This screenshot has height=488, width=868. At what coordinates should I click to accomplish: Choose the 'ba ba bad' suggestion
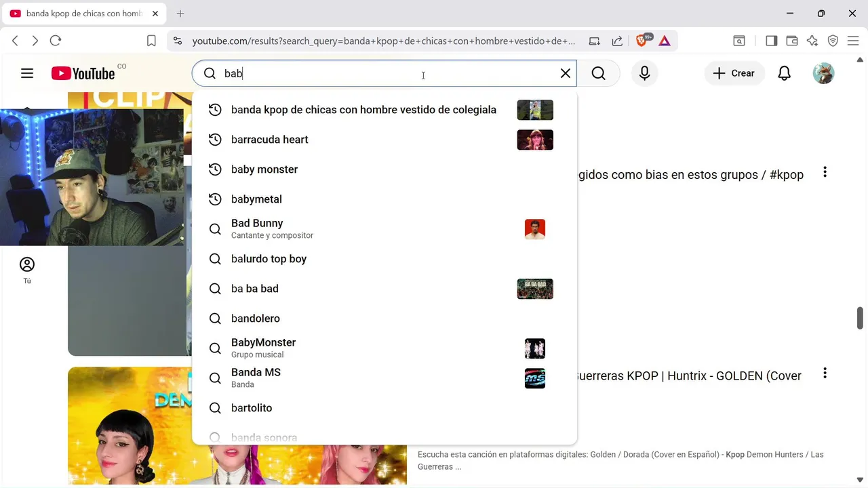coord(384,289)
